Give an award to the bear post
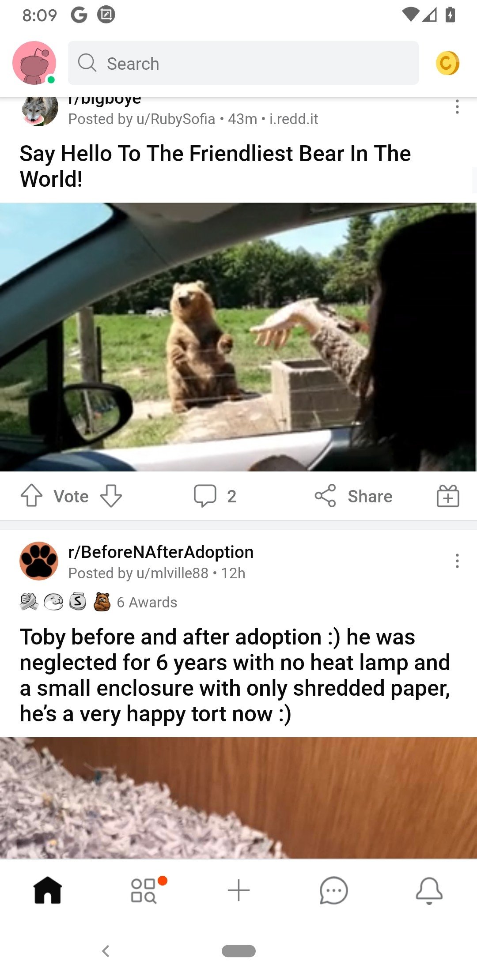Image resolution: width=477 pixels, height=980 pixels. point(448,496)
